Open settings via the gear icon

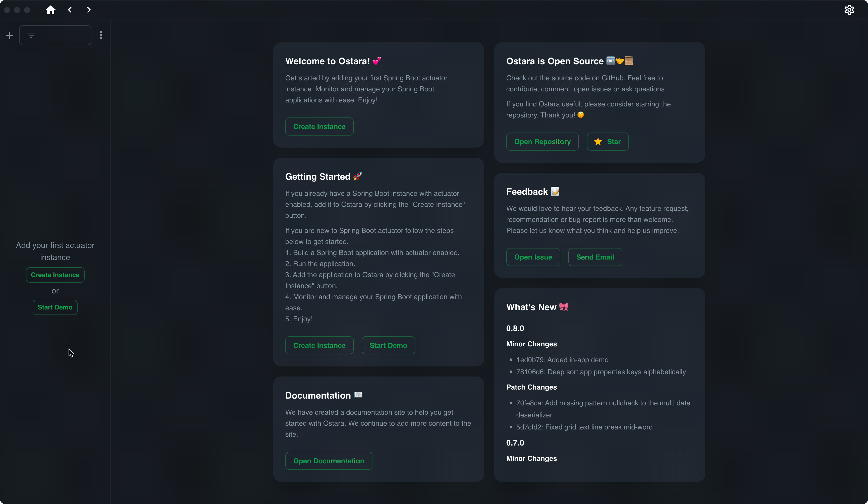[849, 10]
